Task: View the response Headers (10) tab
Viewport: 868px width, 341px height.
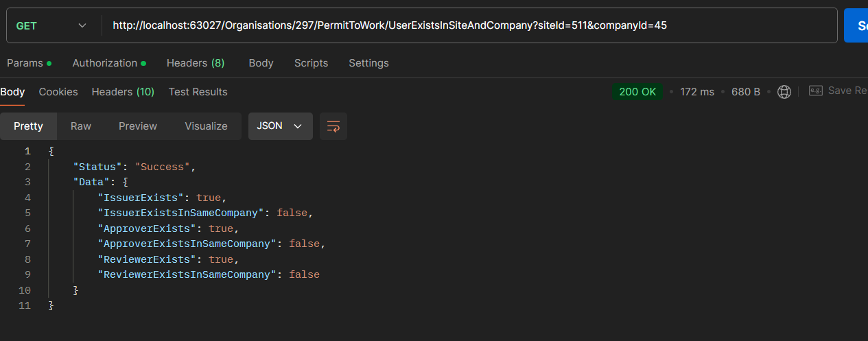Action: pyautogui.click(x=123, y=92)
